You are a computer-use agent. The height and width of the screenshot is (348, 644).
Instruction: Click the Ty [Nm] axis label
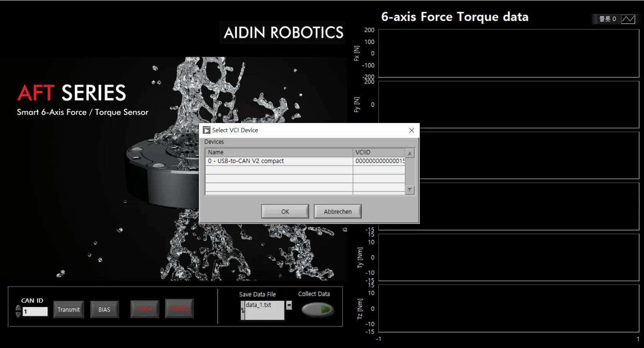[x=360, y=258]
